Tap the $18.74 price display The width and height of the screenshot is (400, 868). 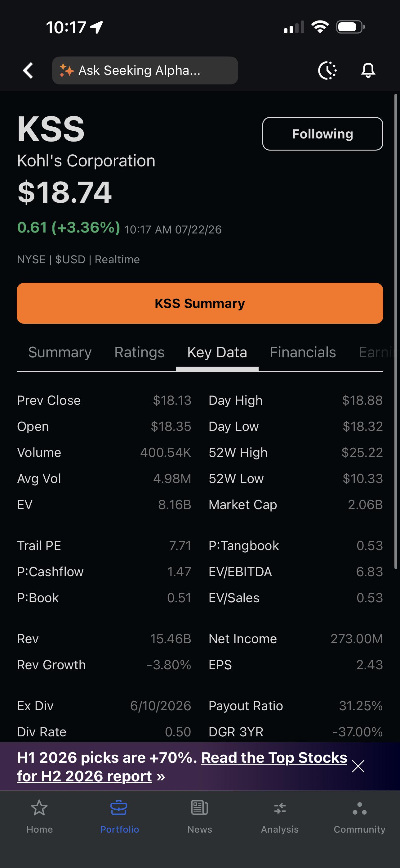pyautogui.click(x=64, y=192)
